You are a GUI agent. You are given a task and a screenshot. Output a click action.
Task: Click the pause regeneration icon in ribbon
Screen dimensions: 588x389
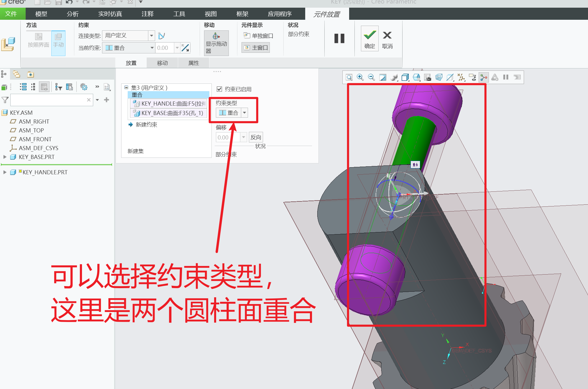(339, 38)
